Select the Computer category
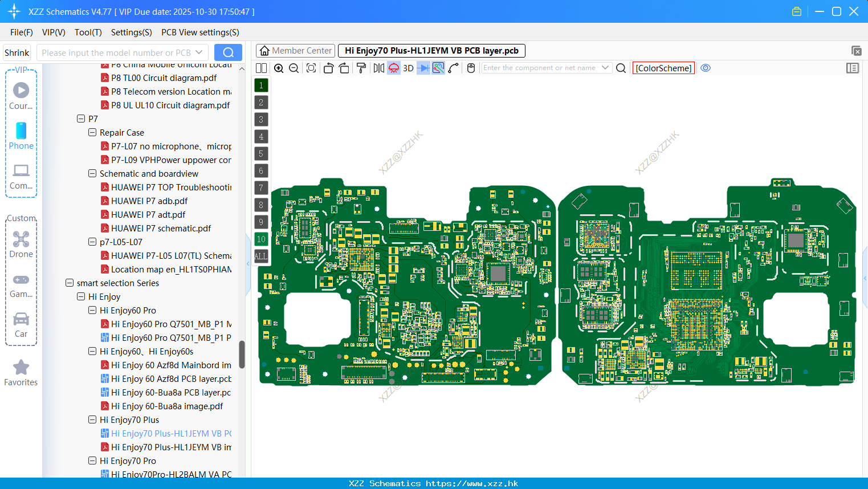This screenshot has height=489, width=868. (x=21, y=176)
